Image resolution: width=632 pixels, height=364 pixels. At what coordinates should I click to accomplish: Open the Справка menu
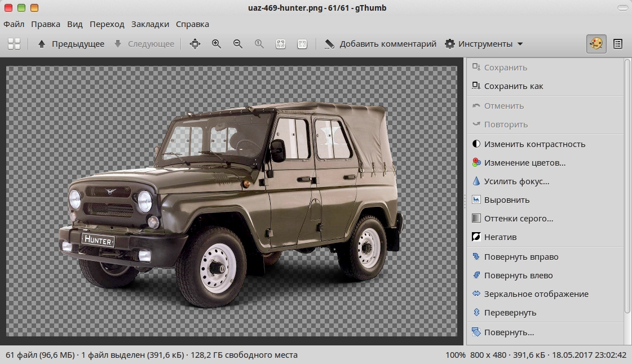point(192,24)
